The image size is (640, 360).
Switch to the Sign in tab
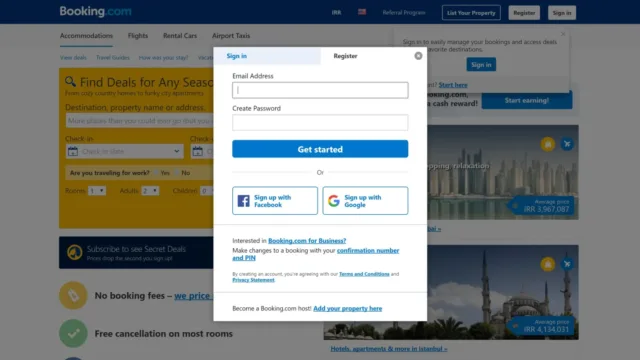(267, 56)
